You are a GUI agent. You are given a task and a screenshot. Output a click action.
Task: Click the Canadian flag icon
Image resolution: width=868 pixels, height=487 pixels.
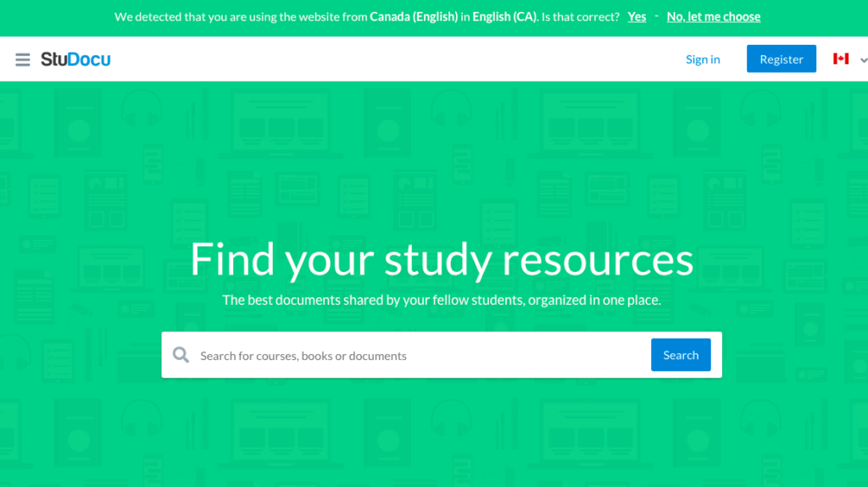click(x=840, y=58)
